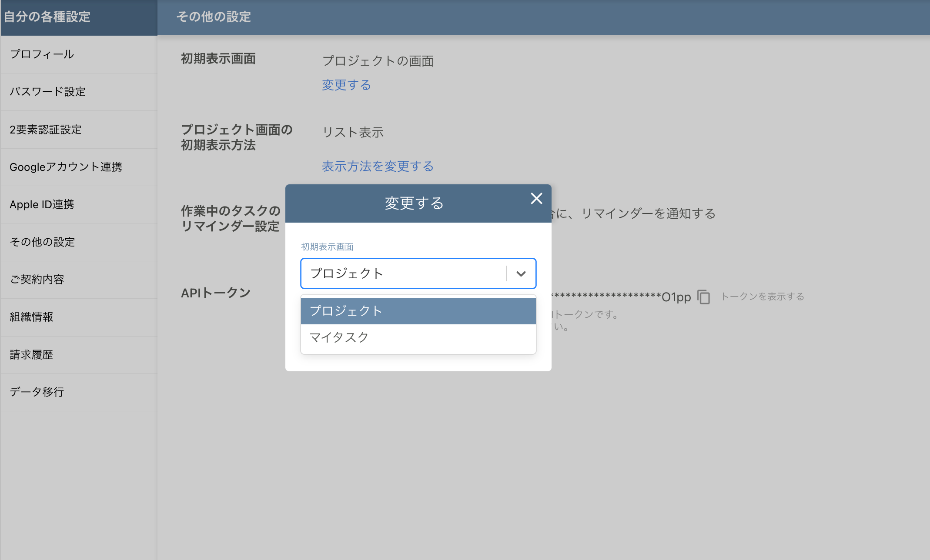The height and width of the screenshot is (560, 930).
Task: Switch to パスワード設定 in the sidebar
Action: 47,92
